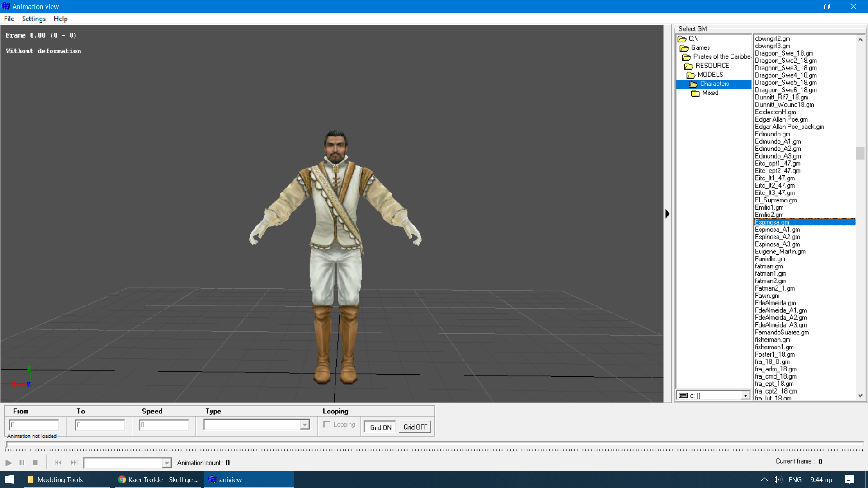868x488 pixels.
Task: Open the File menu
Action: 9,19
